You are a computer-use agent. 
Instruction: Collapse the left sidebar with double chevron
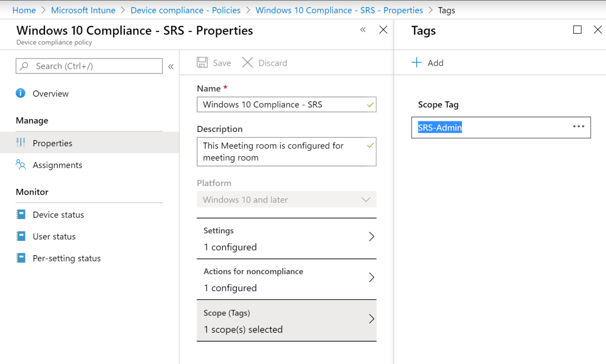click(x=171, y=66)
